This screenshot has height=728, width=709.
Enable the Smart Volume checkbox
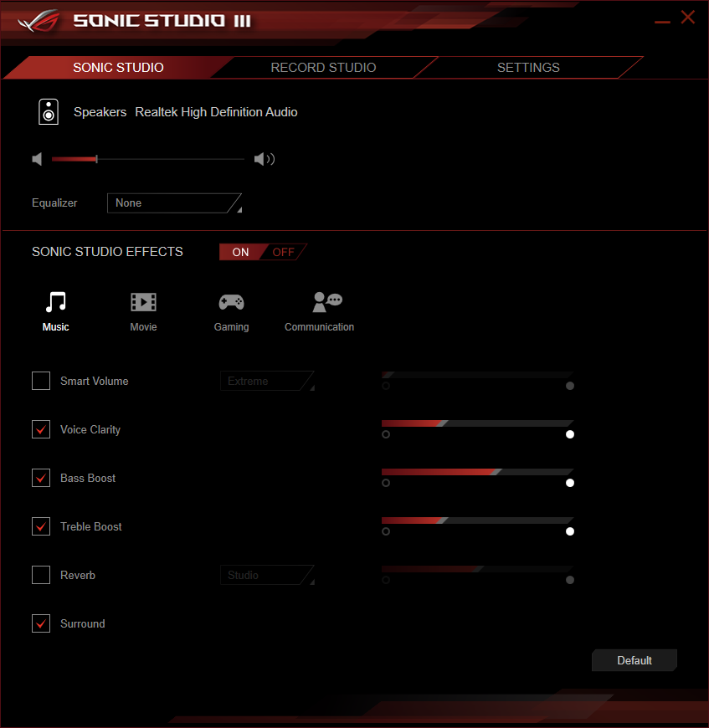[41, 381]
